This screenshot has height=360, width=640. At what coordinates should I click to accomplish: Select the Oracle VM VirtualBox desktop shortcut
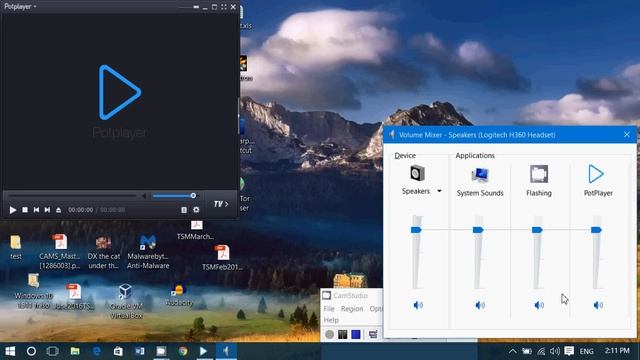[126, 301]
